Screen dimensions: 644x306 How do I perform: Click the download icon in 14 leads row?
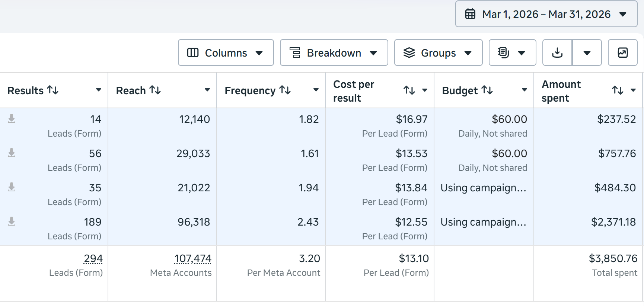[12, 119]
